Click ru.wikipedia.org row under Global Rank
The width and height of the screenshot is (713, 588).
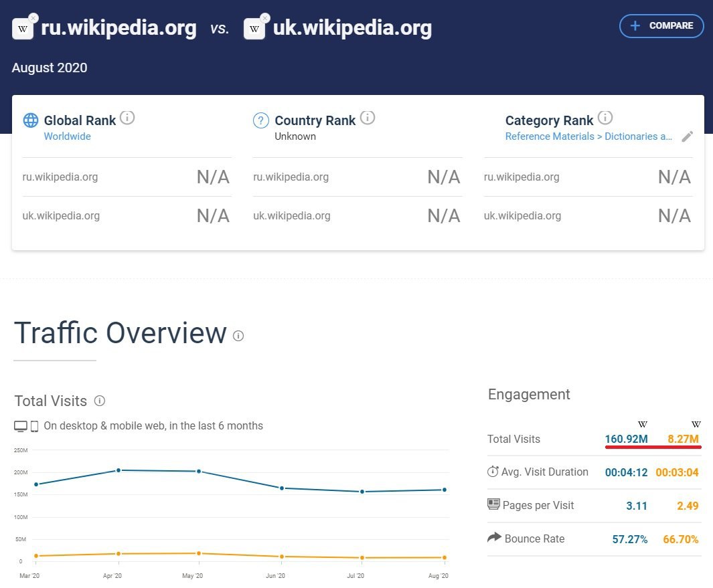[x=127, y=177]
